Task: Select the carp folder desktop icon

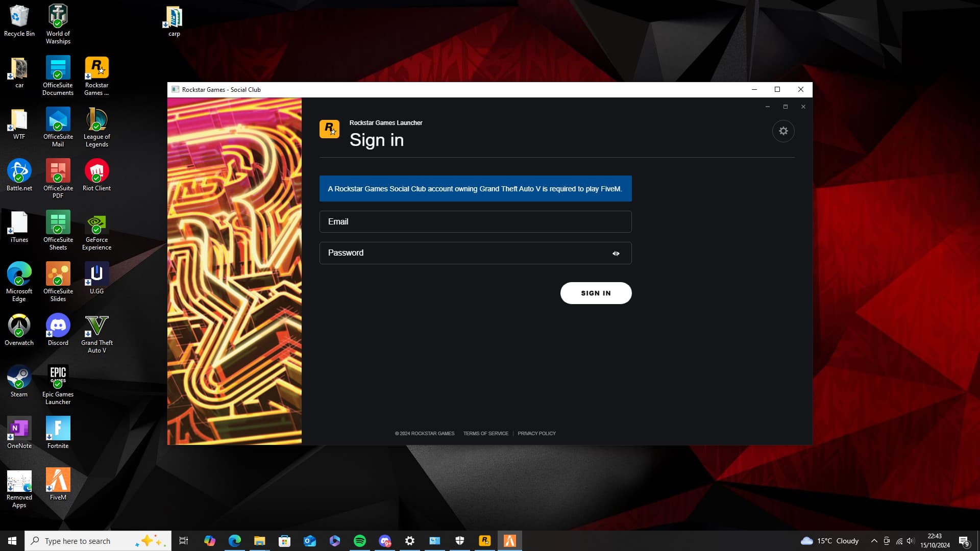Action: click(x=174, y=21)
